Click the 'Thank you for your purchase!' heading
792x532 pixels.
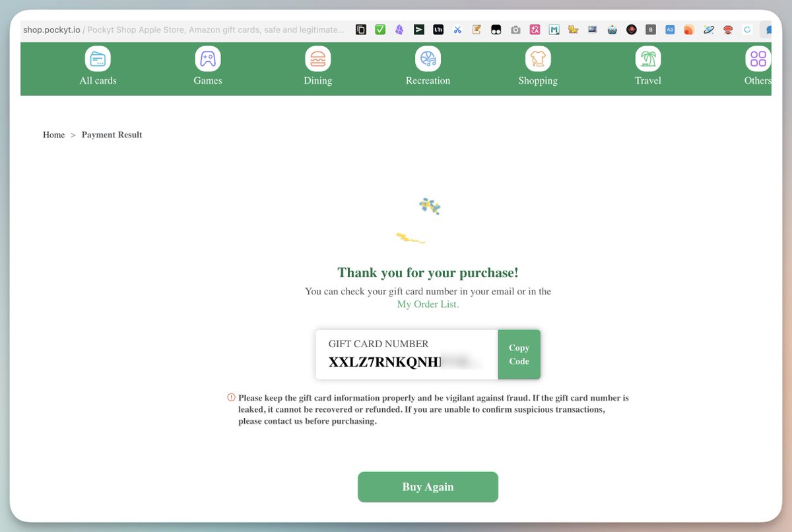coord(428,273)
